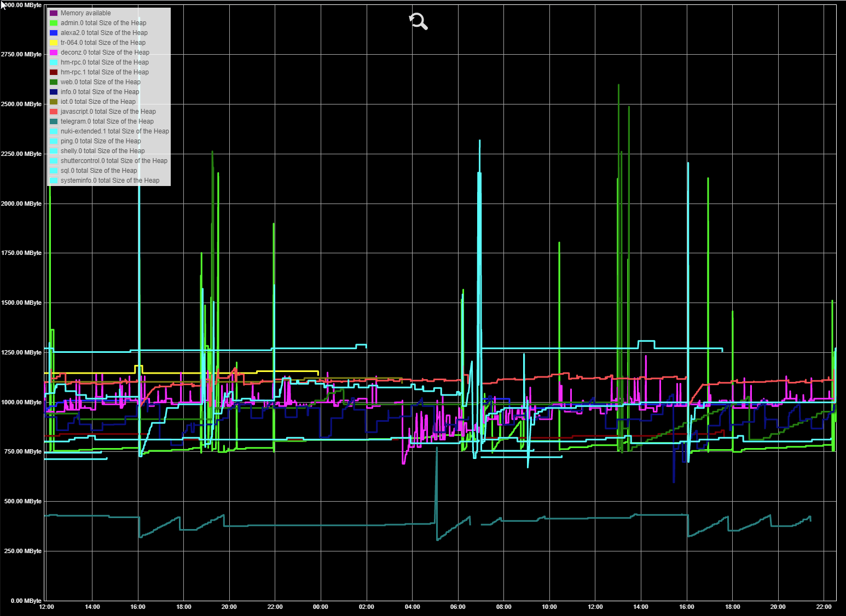Click the '18:00' label near the chart's left side
The width and height of the screenshot is (846, 616).
(184, 607)
